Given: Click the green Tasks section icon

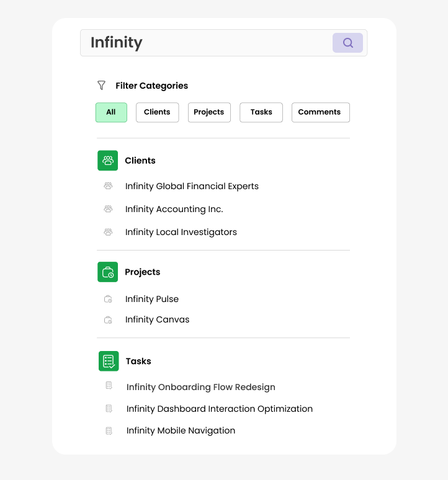Looking at the screenshot, I should pyautogui.click(x=109, y=361).
